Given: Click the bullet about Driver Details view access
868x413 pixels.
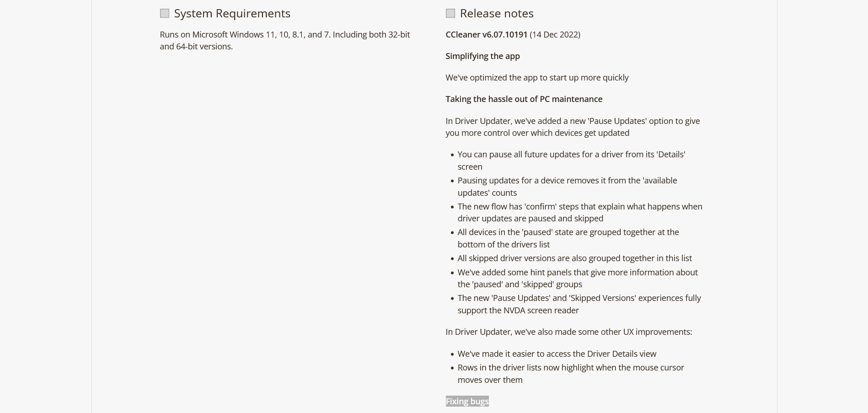Looking at the screenshot, I should tap(557, 354).
